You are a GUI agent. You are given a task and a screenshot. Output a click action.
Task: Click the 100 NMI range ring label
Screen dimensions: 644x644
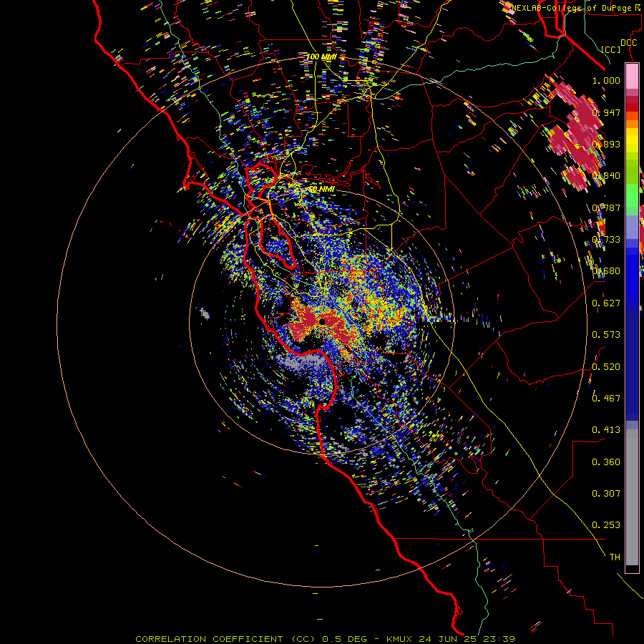tap(321, 57)
